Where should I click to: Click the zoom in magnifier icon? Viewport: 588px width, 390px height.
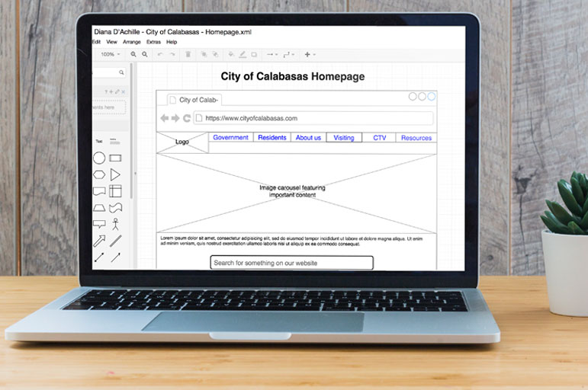point(133,55)
